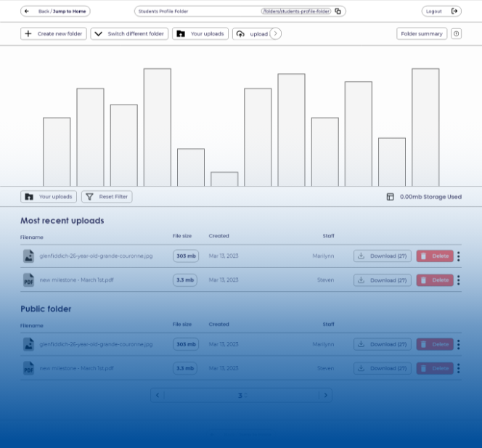Click Back / Jump to Home
Image resolution: width=482 pixels, height=448 pixels.
[x=55, y=12]
